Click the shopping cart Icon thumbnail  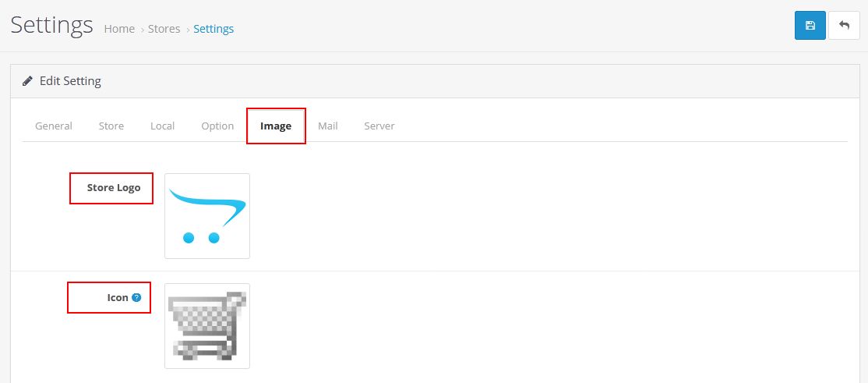[x=207, y=326]
